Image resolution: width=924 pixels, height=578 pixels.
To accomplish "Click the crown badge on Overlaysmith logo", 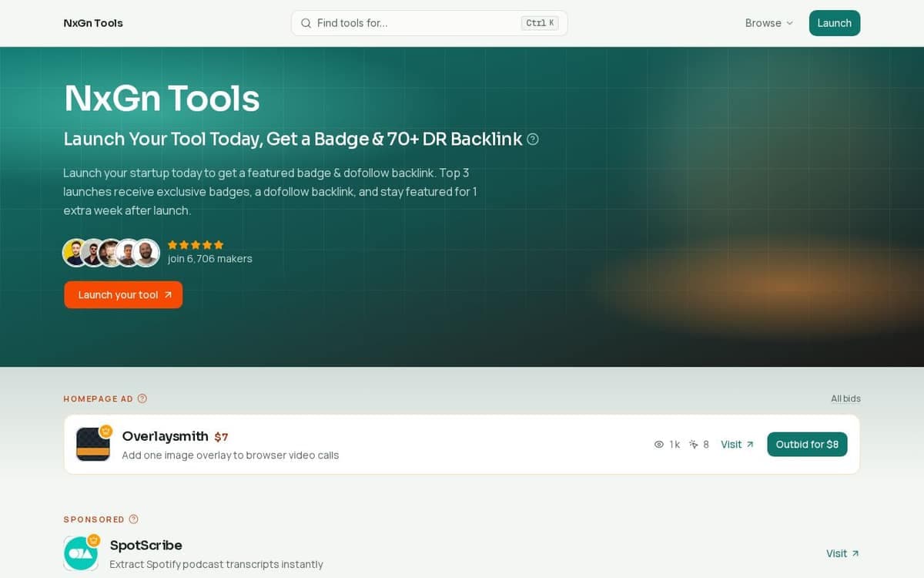I will click(x=106, y=431).
